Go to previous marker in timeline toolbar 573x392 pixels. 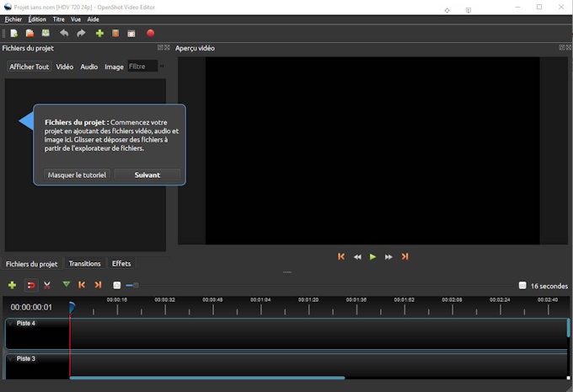[82, 284]
